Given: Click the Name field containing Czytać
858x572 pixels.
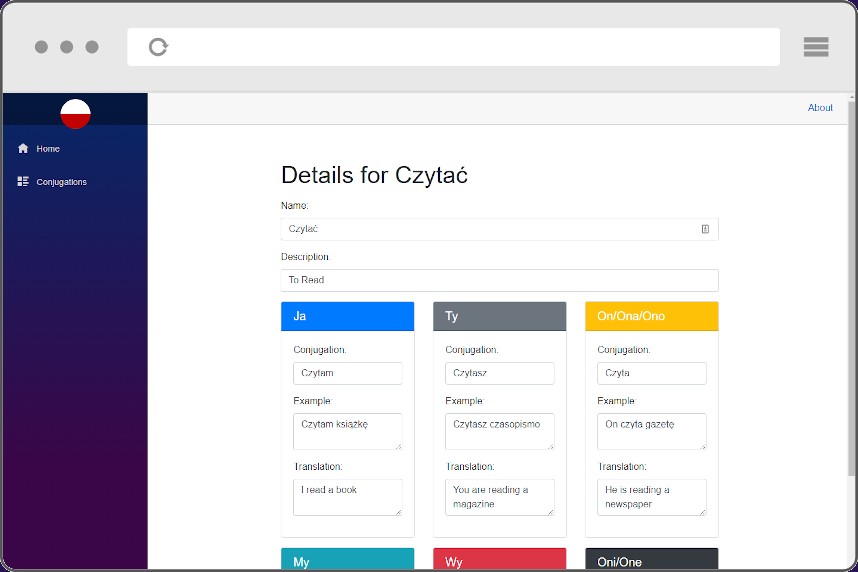Looking at the screenshot, I should point(490,229).
